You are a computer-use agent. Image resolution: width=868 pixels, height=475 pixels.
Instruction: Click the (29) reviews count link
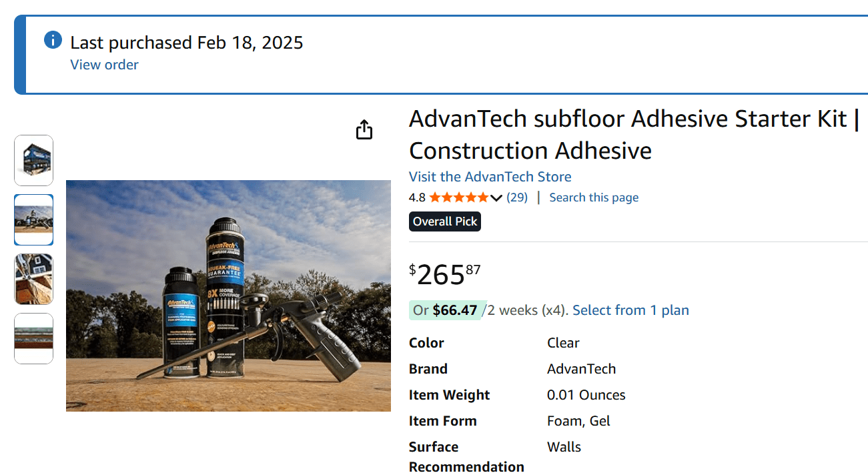(517, 197)
